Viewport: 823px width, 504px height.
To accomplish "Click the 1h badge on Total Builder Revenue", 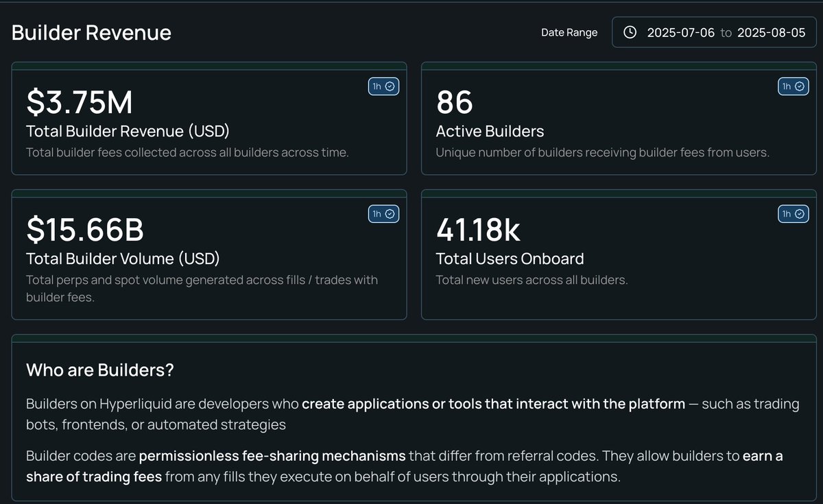I will [x=383, y=86].
